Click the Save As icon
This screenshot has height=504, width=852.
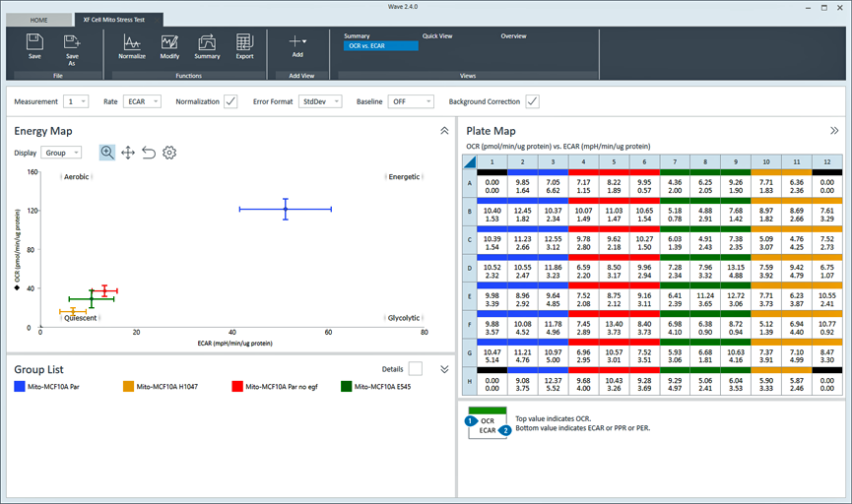click(72, 42)
